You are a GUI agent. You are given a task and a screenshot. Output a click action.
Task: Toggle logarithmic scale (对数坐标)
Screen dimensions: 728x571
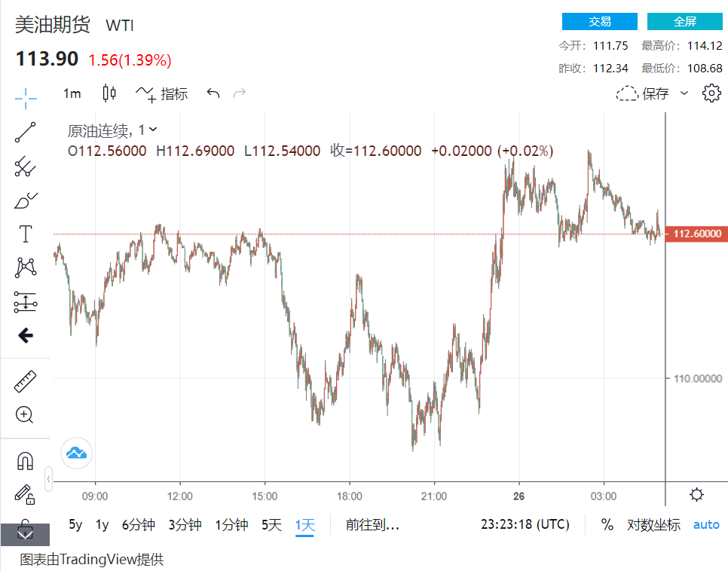point(653,524)
